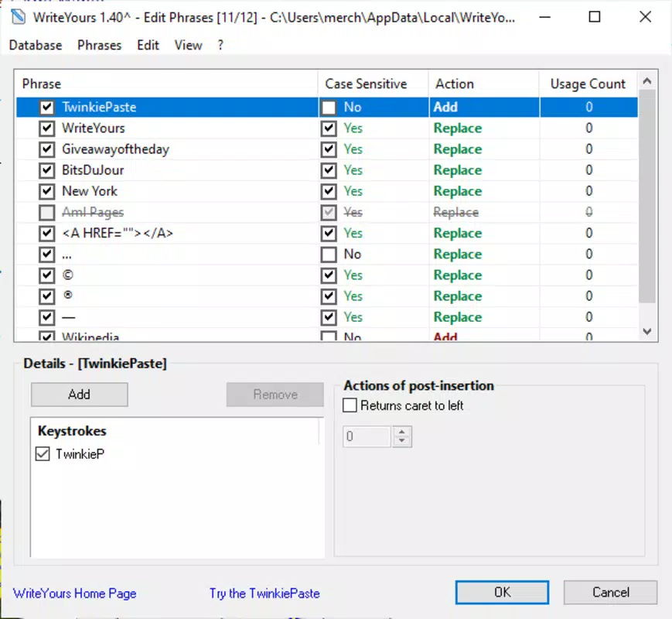This screenshot has width=672, height=619.
Task: Enable Returns caret to left option
Action: coord(350,405)
